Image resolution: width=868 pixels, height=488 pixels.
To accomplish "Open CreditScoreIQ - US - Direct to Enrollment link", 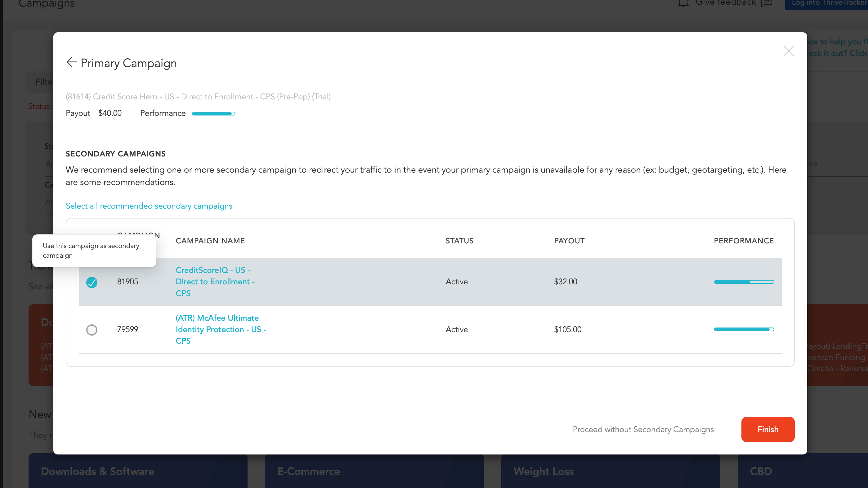I will point(215,282).
